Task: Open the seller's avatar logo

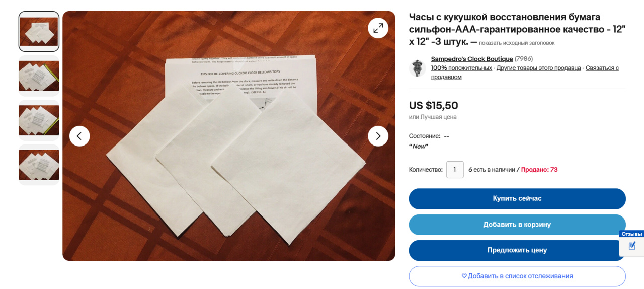Action: pyautogui.click(x=417, y=68)
